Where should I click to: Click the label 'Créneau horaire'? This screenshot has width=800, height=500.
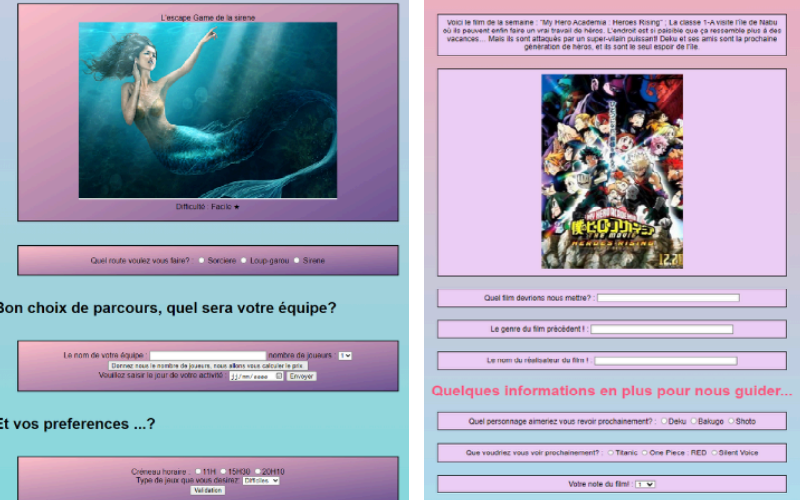coord(161,471)
